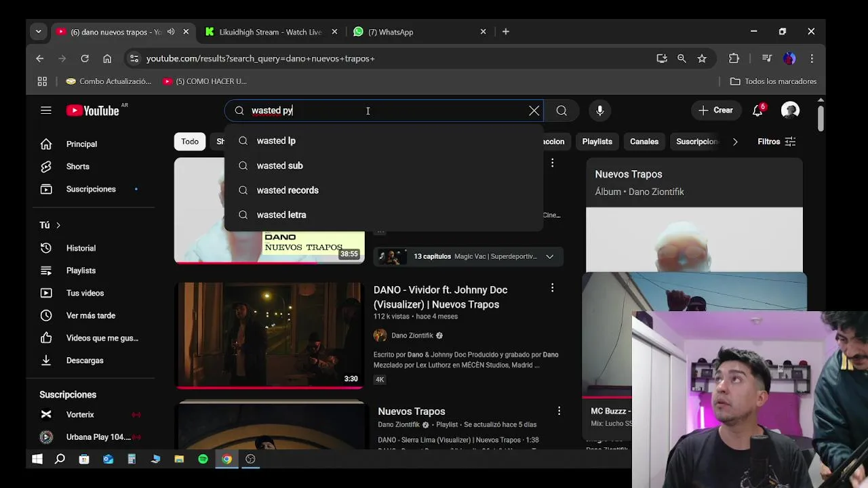Open Suscripciones from the sidebar

click(x=91, y=189)
